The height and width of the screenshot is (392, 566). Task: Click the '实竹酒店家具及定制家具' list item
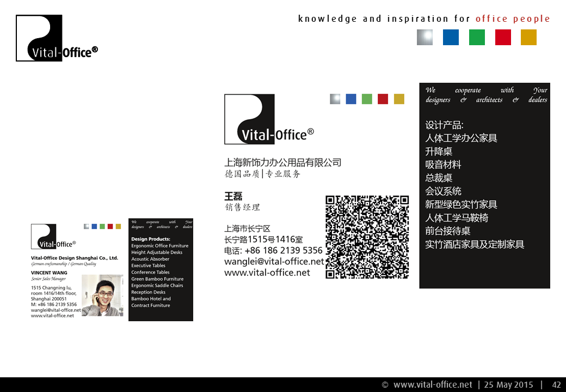475,244
